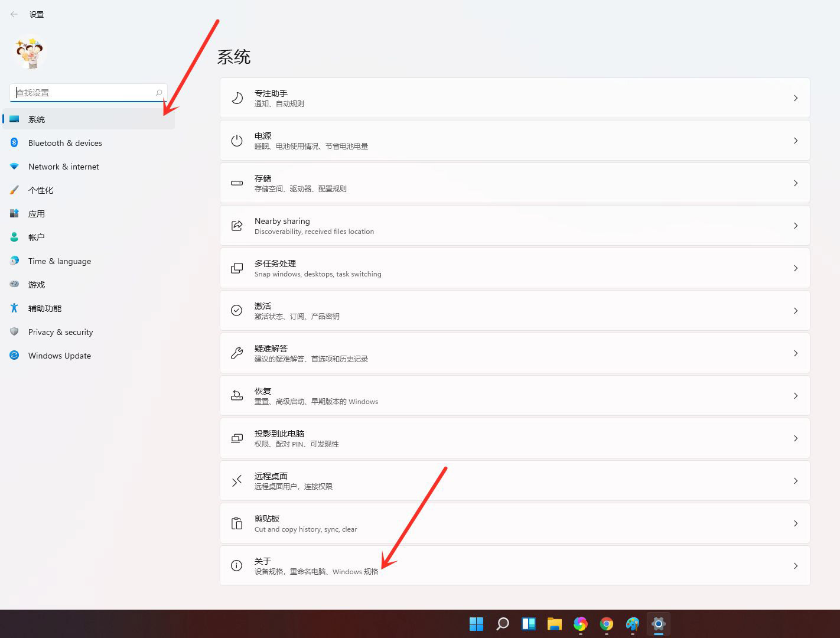The height and width of the screenshot is (638, 840).
Task: Open Windows Update settings
Action: 59,355
